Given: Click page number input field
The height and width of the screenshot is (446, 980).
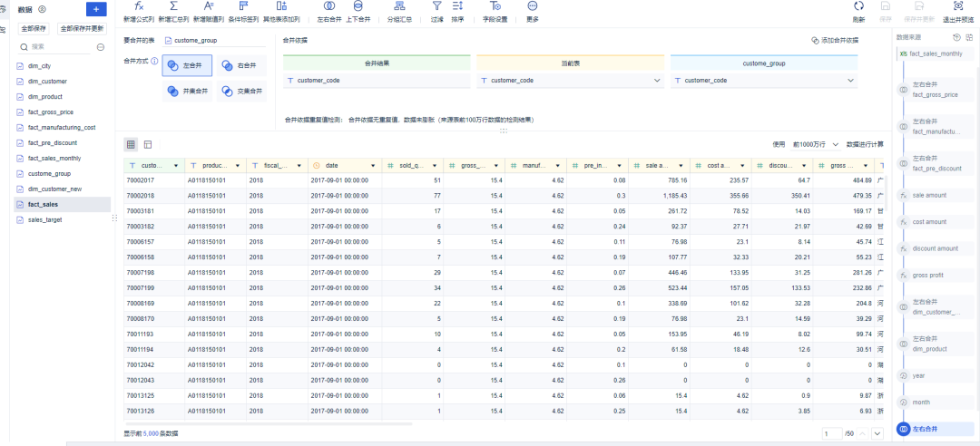Looking at the screenshot, I should (x=831, y=433).
